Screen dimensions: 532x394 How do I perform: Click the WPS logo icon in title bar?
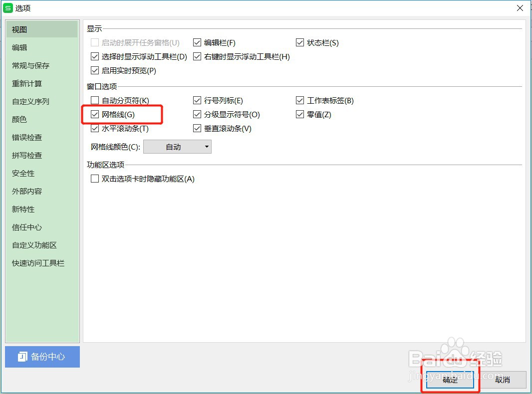[7, 8]
